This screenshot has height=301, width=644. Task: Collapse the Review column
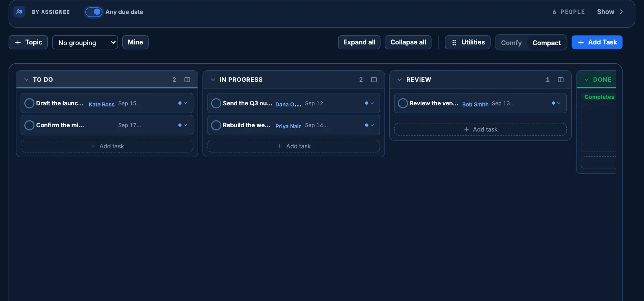400,80
